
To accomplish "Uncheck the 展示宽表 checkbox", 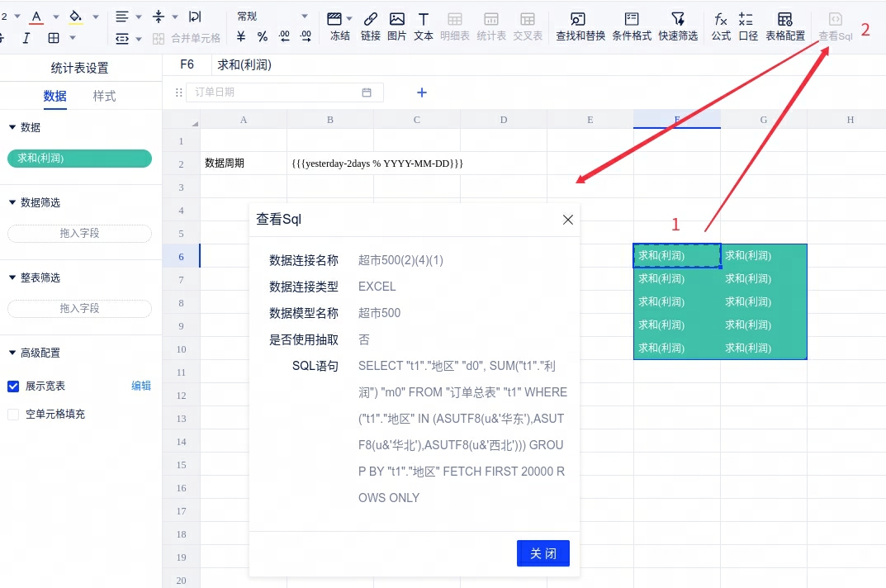I will tap(13, 386).
